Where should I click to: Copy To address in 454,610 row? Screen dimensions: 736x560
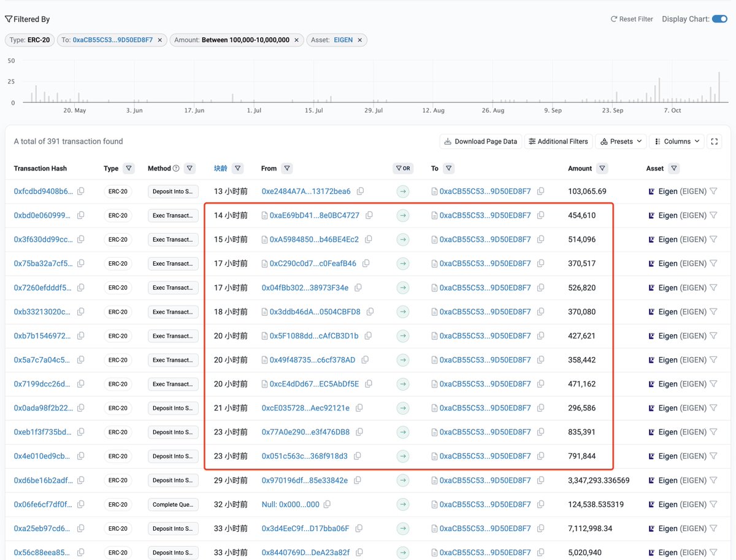coord(541,215)
